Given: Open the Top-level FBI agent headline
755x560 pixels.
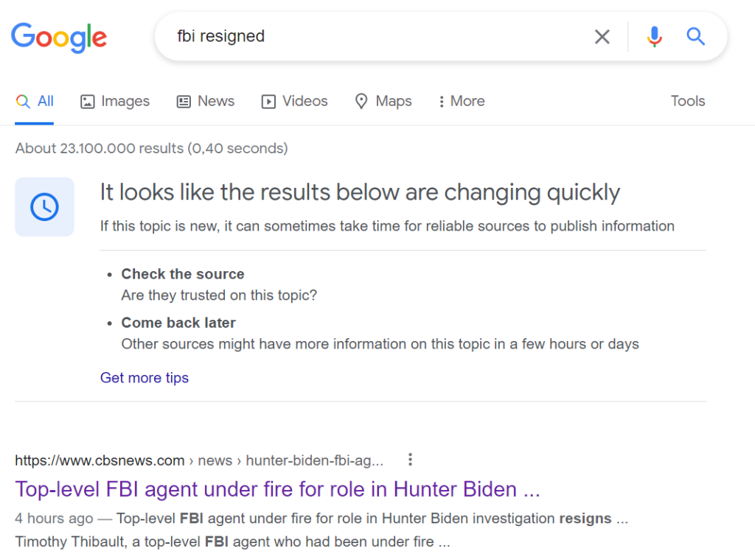Looking at the screenshot, I should coord(277,489).
